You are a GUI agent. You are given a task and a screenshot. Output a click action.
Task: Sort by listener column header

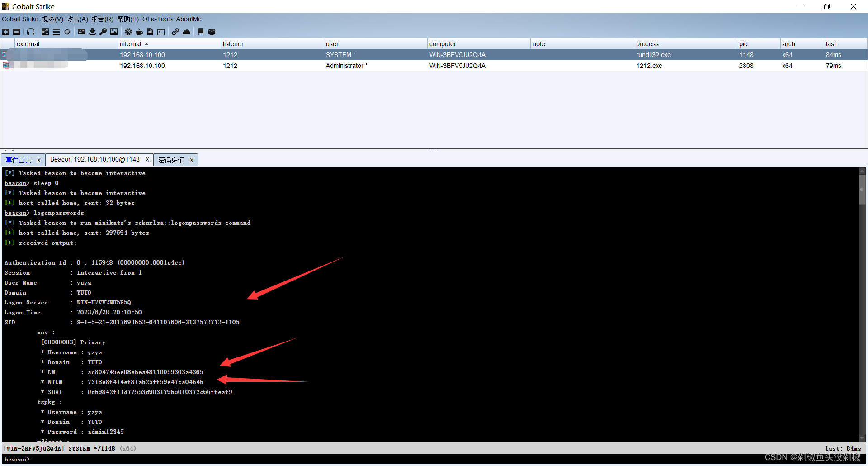click(272, 44)
